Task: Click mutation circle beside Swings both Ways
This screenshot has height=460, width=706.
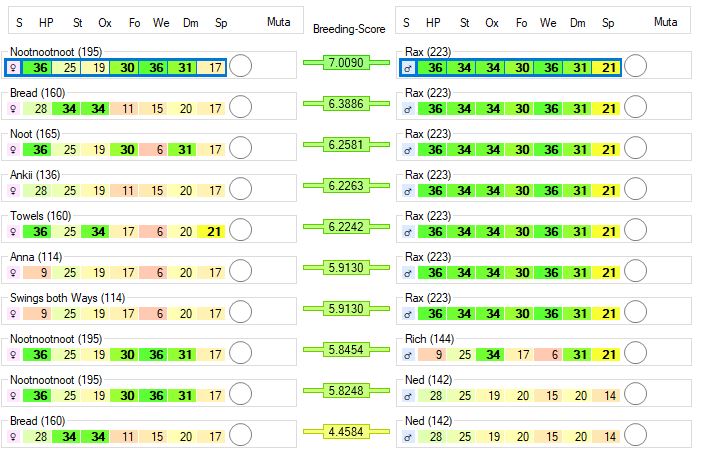Action: tap(240, 311)
